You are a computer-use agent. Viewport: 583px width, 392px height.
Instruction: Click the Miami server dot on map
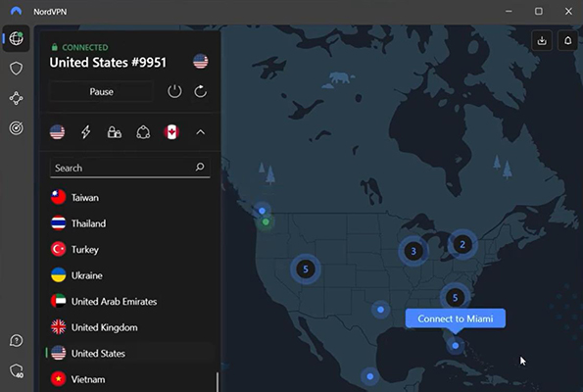[455, 346]
